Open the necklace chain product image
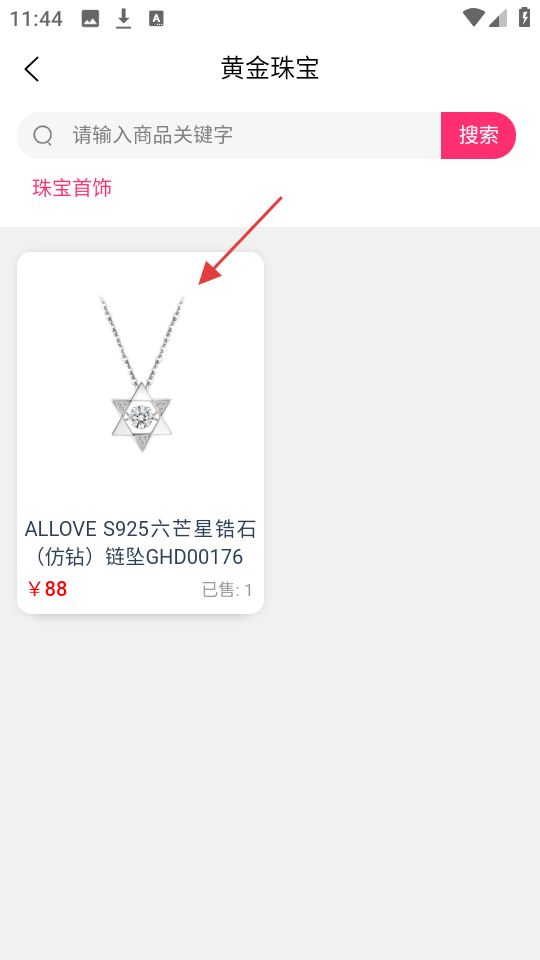The image size is (540, 960). click(x=141, y=373)
